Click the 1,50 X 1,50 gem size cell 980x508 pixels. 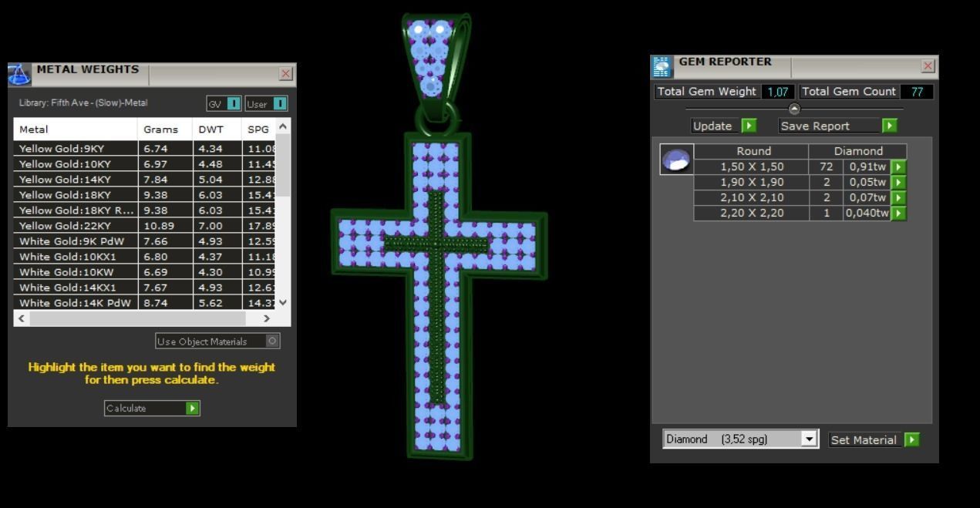click(x=752, y=167)
